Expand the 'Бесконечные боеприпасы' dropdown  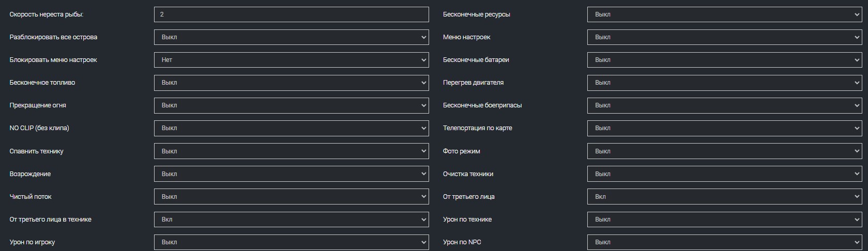coord(724,105)
